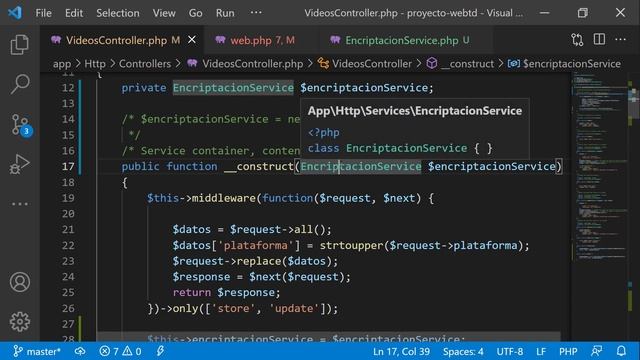Open the Edit menu
This screenshot has width=640, height=360.
point(74,13)
